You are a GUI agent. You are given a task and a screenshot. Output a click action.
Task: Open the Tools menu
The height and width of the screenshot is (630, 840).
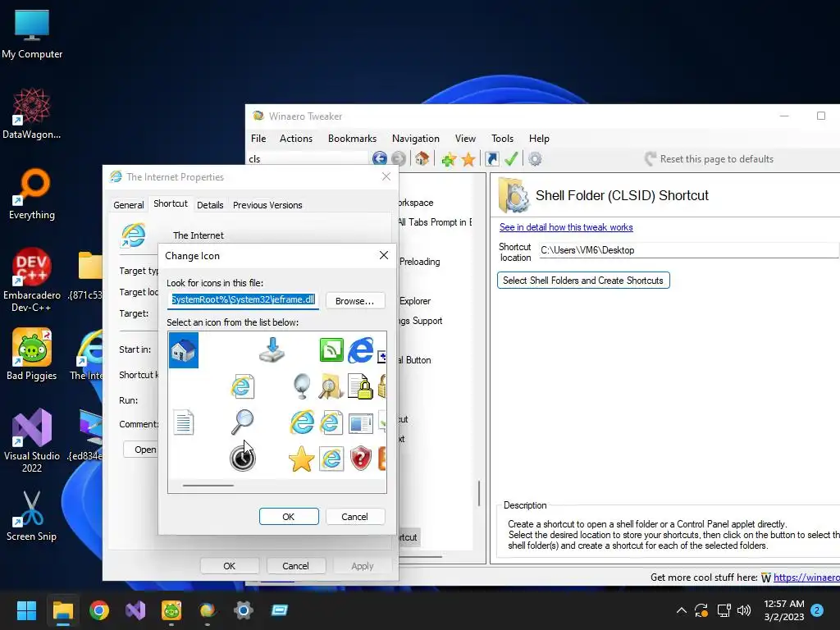click(502, 138)
